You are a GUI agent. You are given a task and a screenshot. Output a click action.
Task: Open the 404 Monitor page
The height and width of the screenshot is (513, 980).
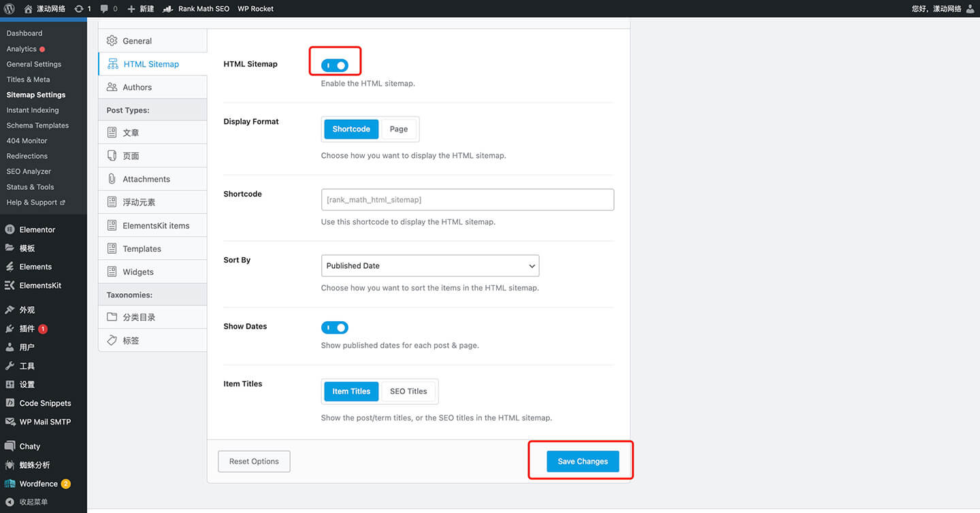pos(27,141)
